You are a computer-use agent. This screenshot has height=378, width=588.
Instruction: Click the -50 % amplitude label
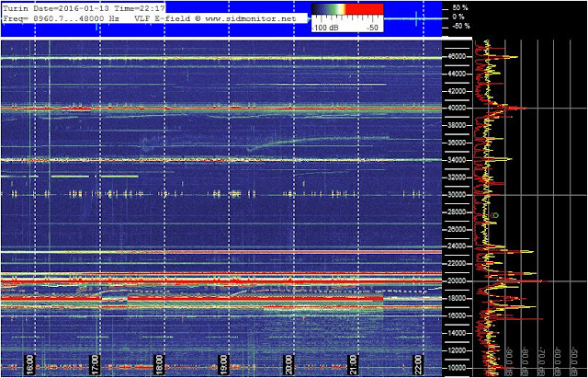click(x=460, y=27)
